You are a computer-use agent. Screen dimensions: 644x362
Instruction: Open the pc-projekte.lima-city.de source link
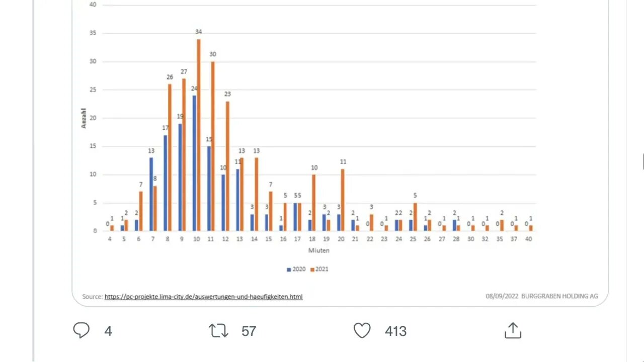click(x=203, y=297)
